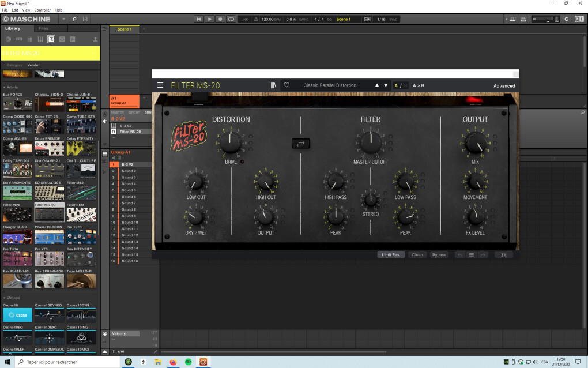The width and height of the screenshot is (588, 368).
Task: Click the MIX knob in Output section
Action: pyautogui.click(x=475, y=142)
